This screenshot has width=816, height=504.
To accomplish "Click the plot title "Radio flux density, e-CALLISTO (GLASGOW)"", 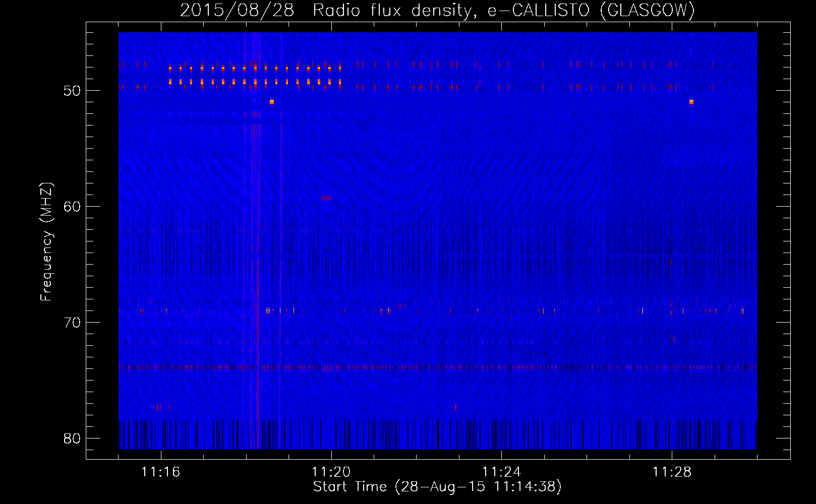I will pos(503,10).
